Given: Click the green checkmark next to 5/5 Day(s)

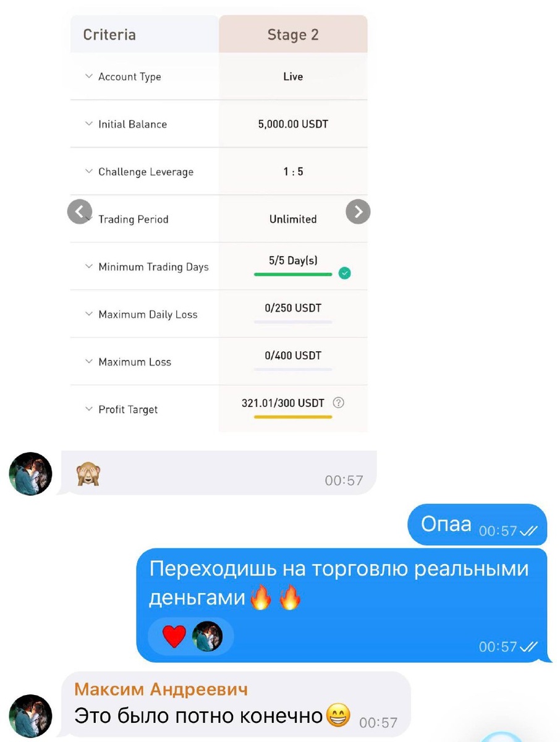Looking at the screenshot, I should tap(345, 273).
